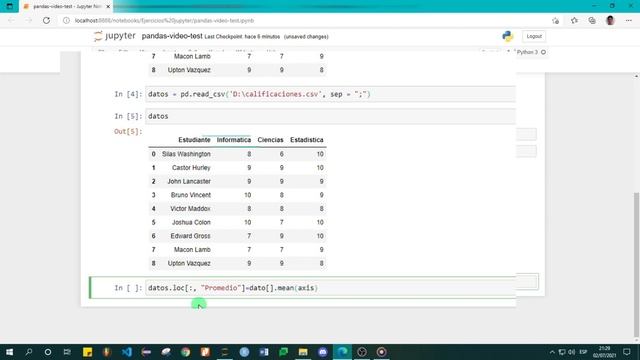Click 'Upton Vazquez' in the Out[5] table
This screenshot has height=360, width=640.
coord(189,263)
